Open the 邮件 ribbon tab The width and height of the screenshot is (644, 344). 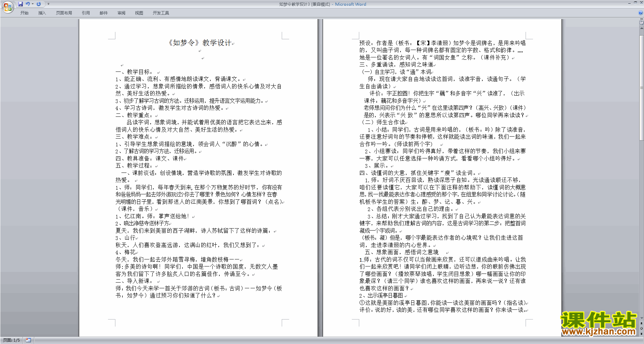pos(104,13)
